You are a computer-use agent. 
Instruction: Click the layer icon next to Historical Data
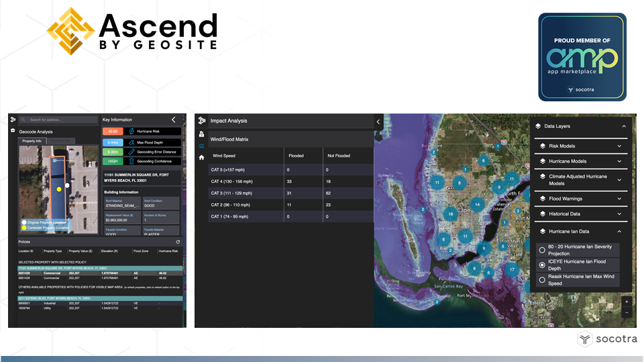(543, 214)
